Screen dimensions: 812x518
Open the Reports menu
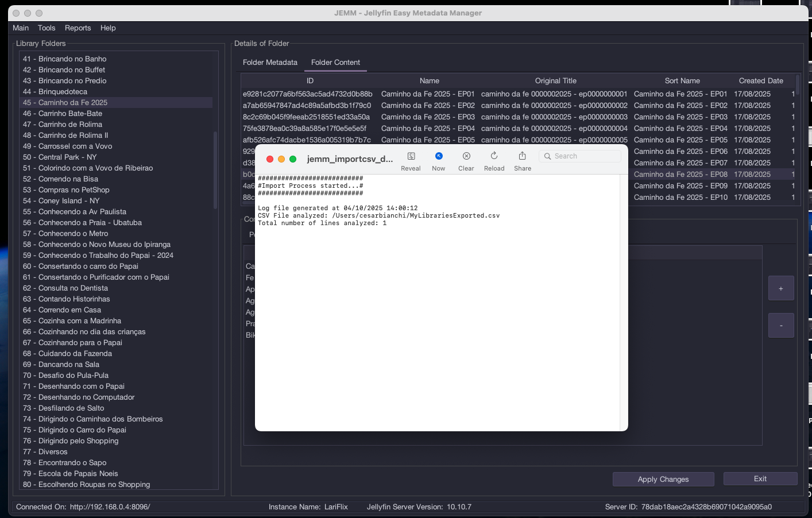pos(78,28)
